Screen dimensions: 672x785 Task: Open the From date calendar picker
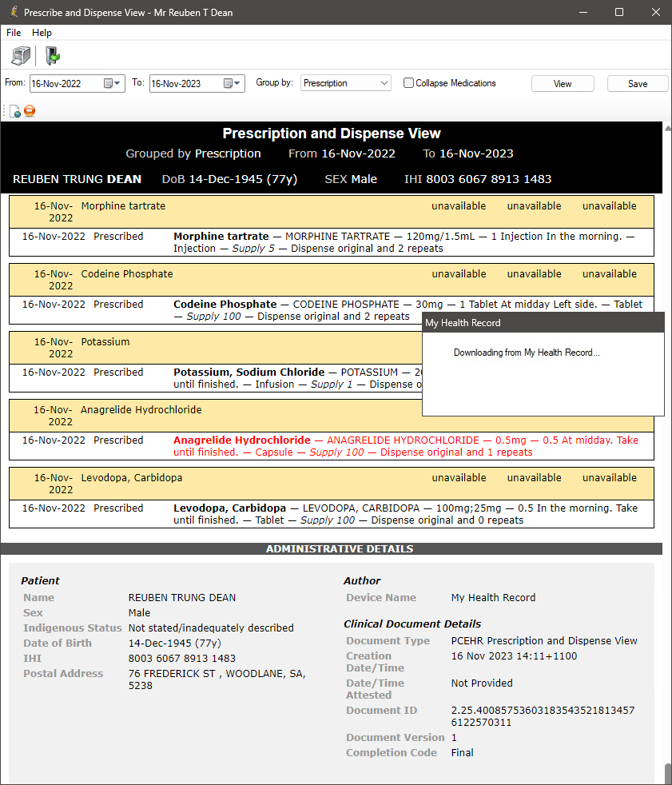(113, 84)
